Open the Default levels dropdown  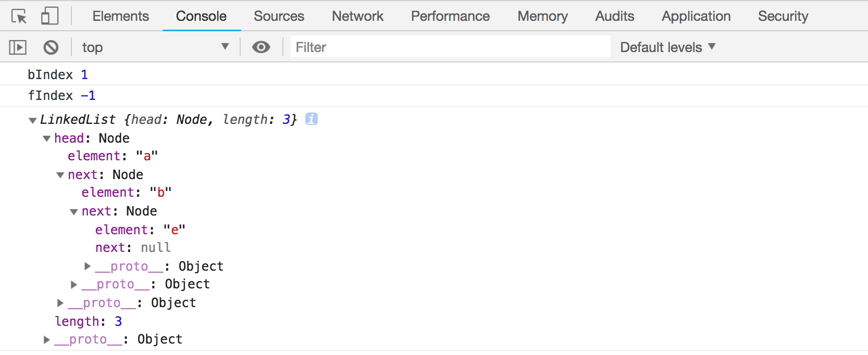pos(668,47)
